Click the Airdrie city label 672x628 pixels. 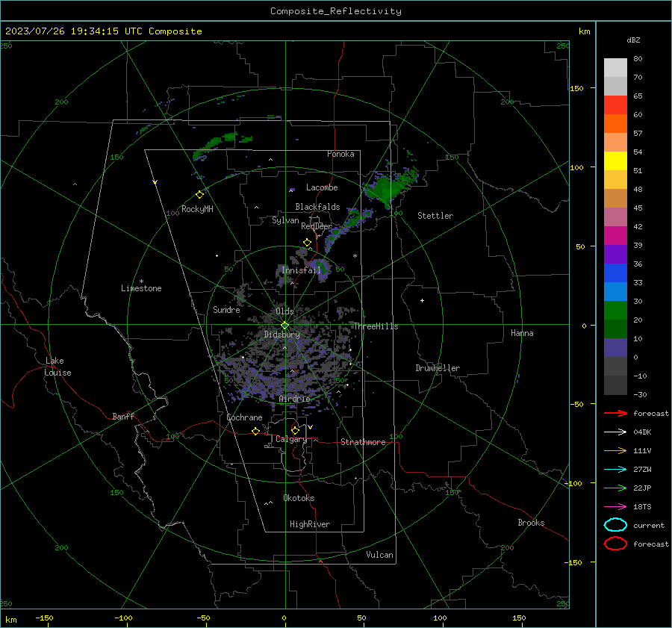pyautogui.click(x=294, y=399)
